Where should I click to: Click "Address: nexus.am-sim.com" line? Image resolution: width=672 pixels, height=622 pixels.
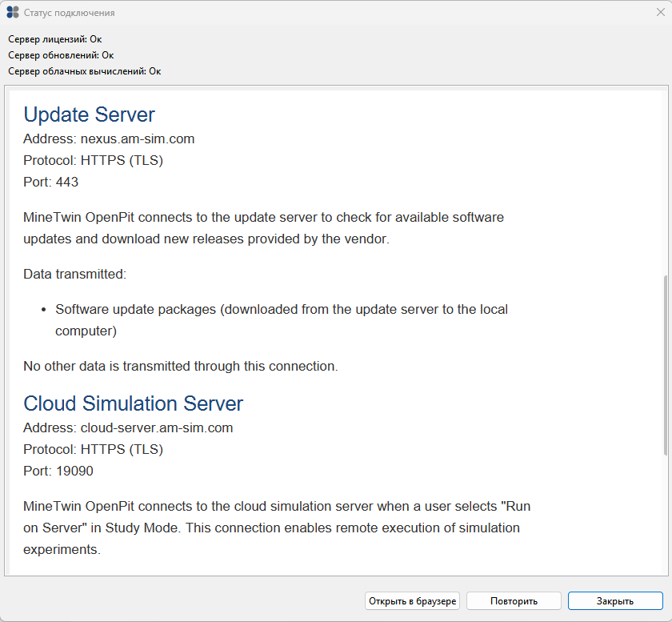(x=109, y=139)
